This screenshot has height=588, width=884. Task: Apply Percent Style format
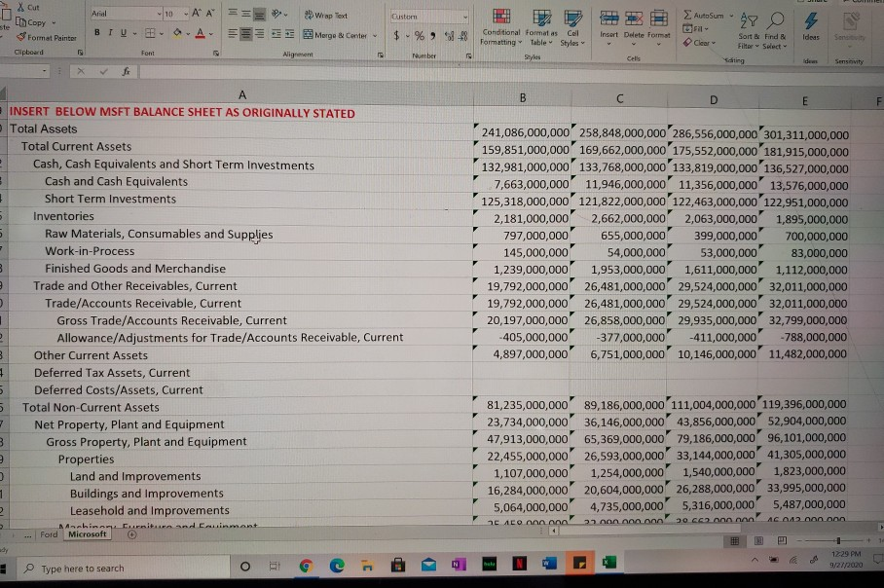pos(419,36)
